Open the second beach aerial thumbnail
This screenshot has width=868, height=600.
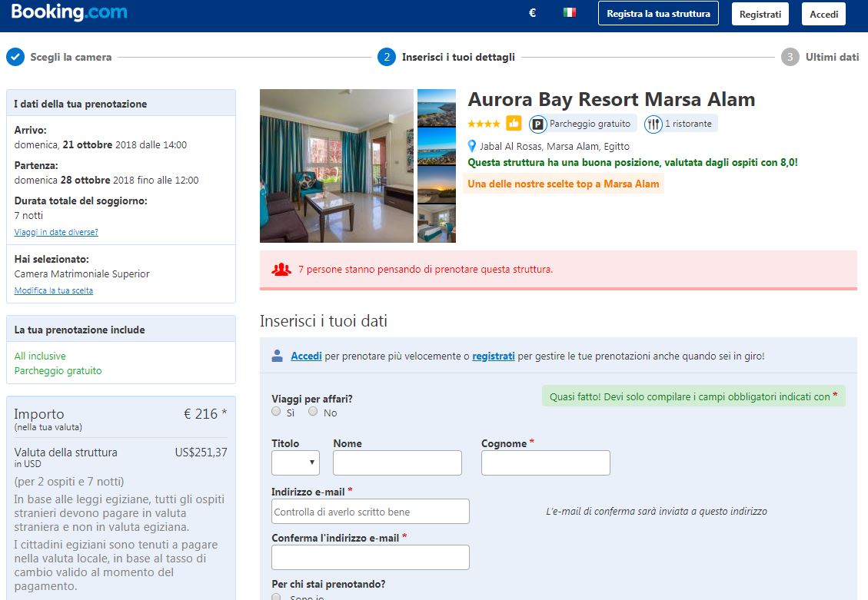(x=437, y=147)
